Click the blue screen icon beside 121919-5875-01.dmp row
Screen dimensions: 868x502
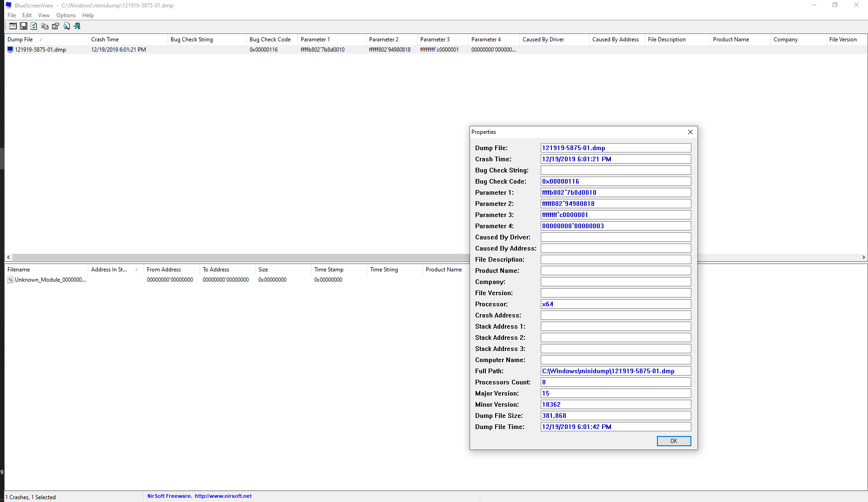pos(10,50)
